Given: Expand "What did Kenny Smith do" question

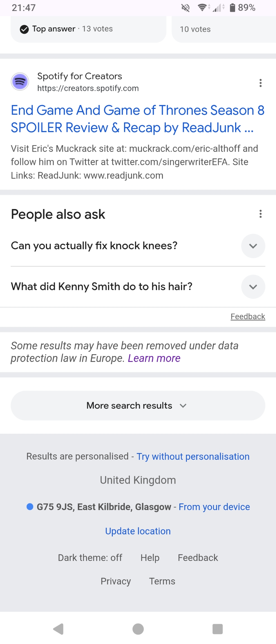Looking at the screenshot, I should pyautogui.click(x=253, y=287).
